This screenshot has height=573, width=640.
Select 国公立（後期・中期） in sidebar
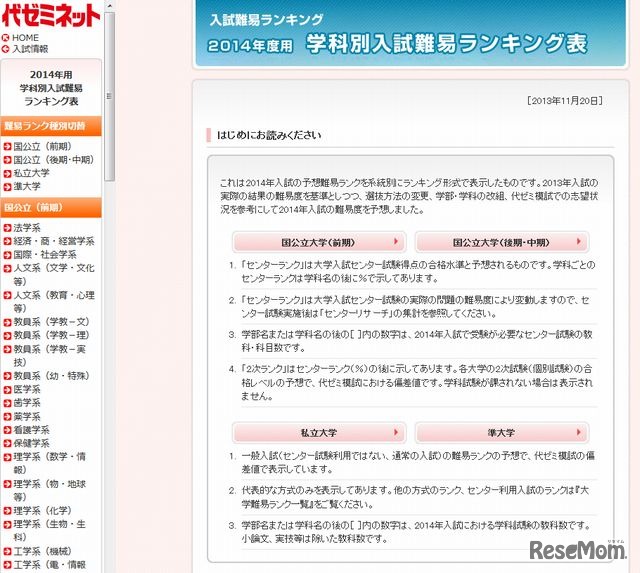(53, 160)
